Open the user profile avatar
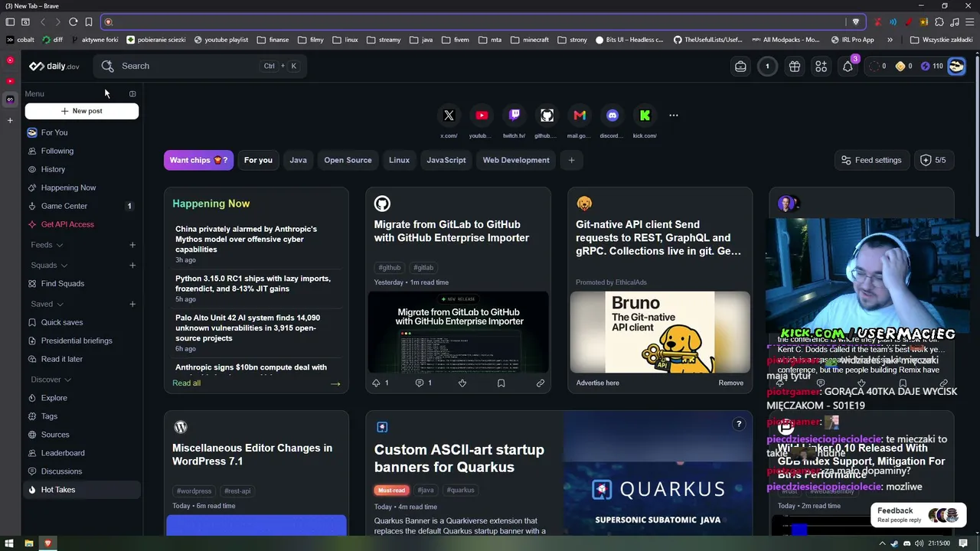The height and width of the screenshot is (551, 980). 956,67
